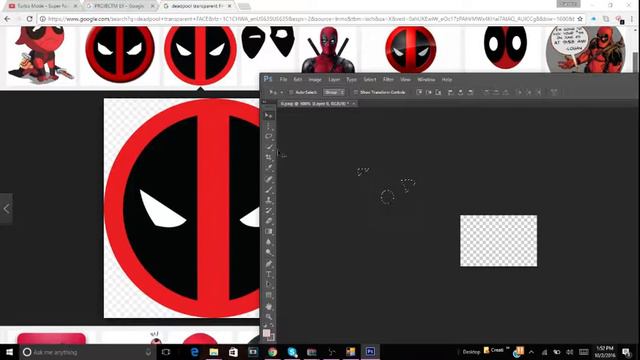The height and width of the screenshot is (360, 640).
Task: Click the background color swatch
Action: (x=272, y=338)
